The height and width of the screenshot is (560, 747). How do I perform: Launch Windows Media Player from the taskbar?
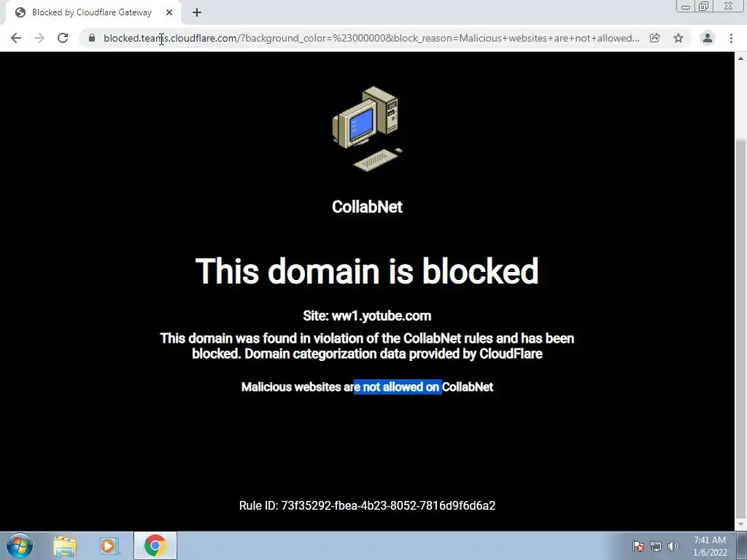pos(109,545)
